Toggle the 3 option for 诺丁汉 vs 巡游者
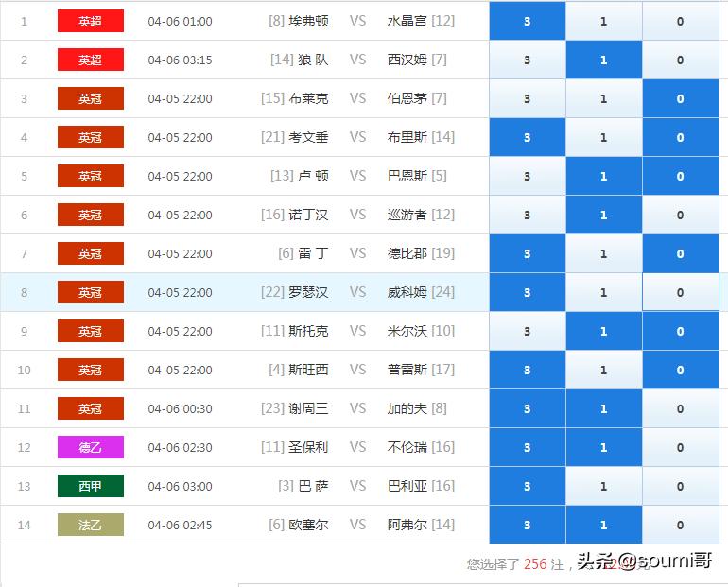Screen dimensions: 728x587 tap(528, 215)
